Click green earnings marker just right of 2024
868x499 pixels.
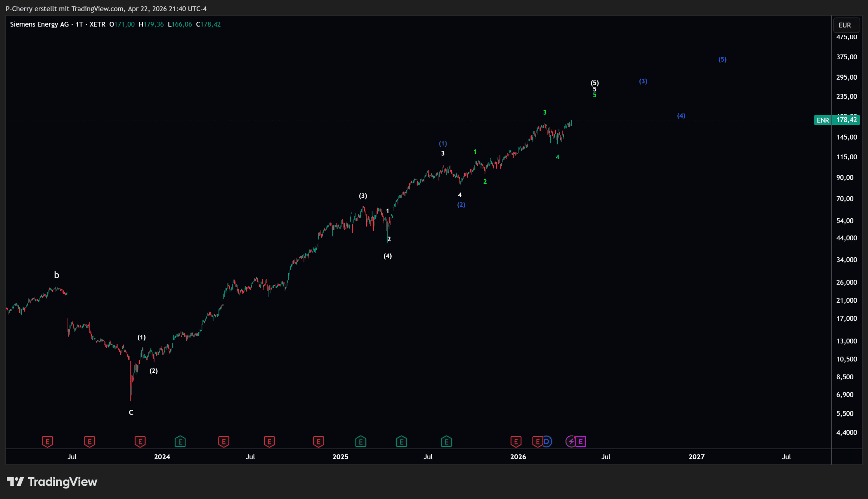180,441
